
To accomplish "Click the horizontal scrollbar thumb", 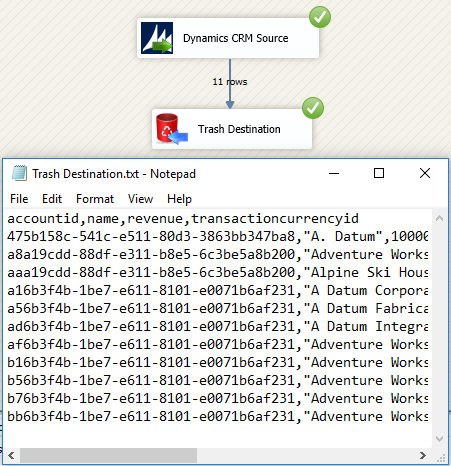I will point(108,455).
